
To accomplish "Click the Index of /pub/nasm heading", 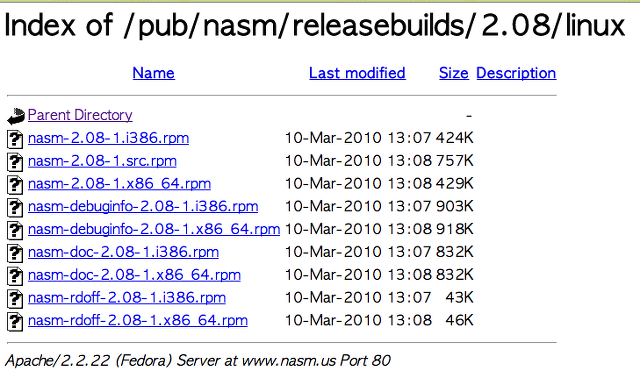I will click(315, 25).
